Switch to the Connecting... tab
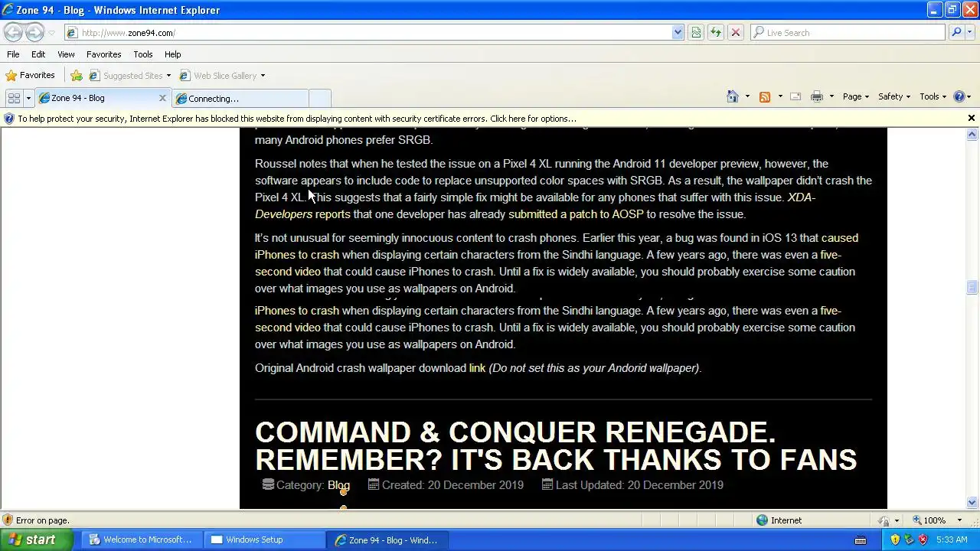This screenshot has height=551, width=980. coord(240,98)
